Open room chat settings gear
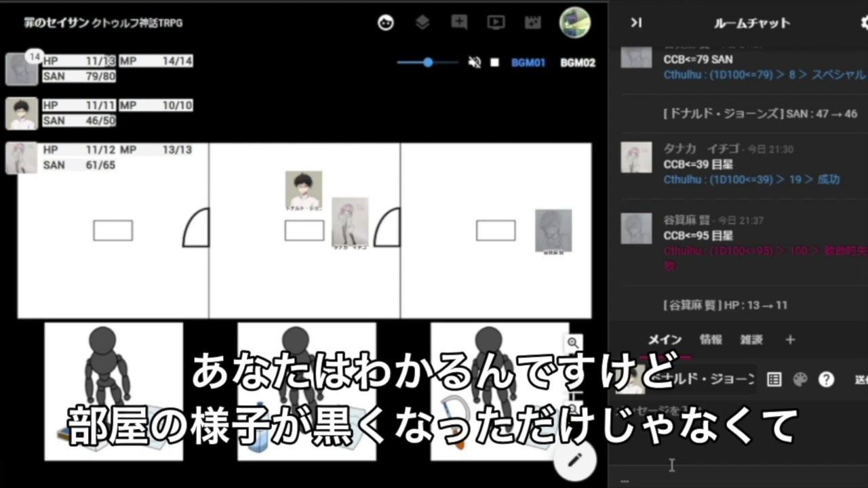The image size is (868, 488). [863, 22]
